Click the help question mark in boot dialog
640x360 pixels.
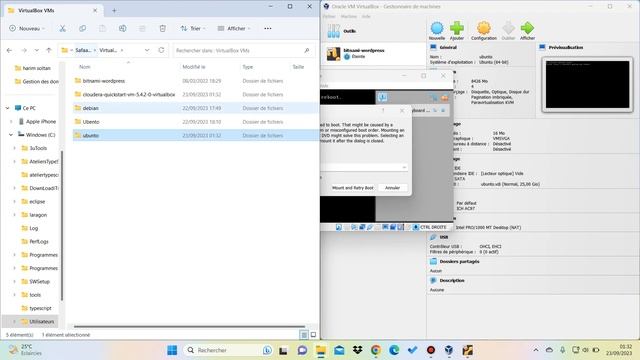[383, 111]
